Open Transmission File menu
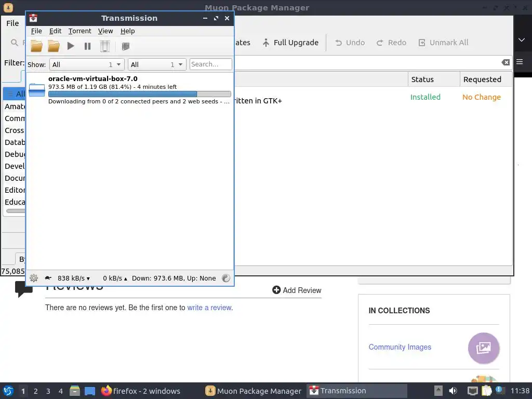 point(36,31)
